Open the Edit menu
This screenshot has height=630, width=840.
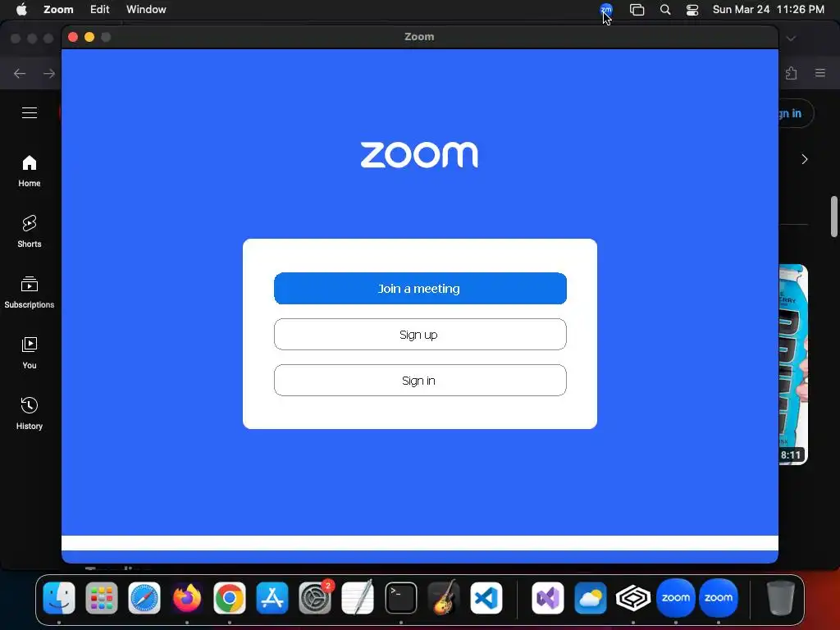click(x=99, y=10)
